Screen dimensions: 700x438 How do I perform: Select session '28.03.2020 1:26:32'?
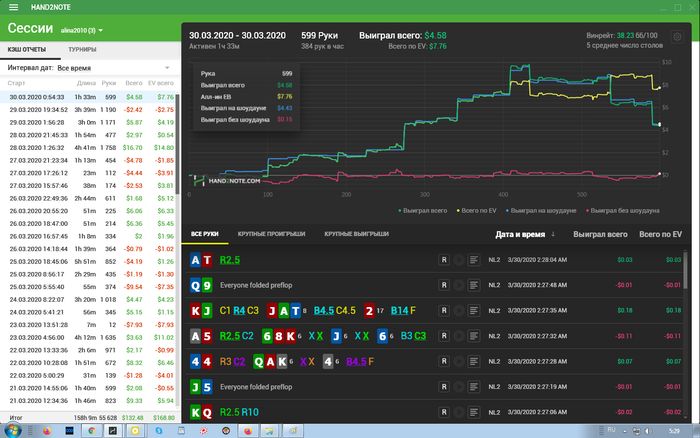coord(88,148)
